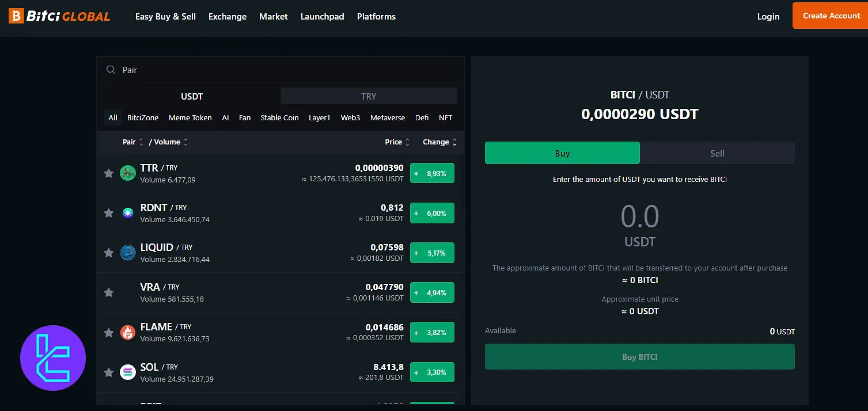The width and height of the screenshot is (868, 411).
Task: Select the Sell tab
Action: 717,153
